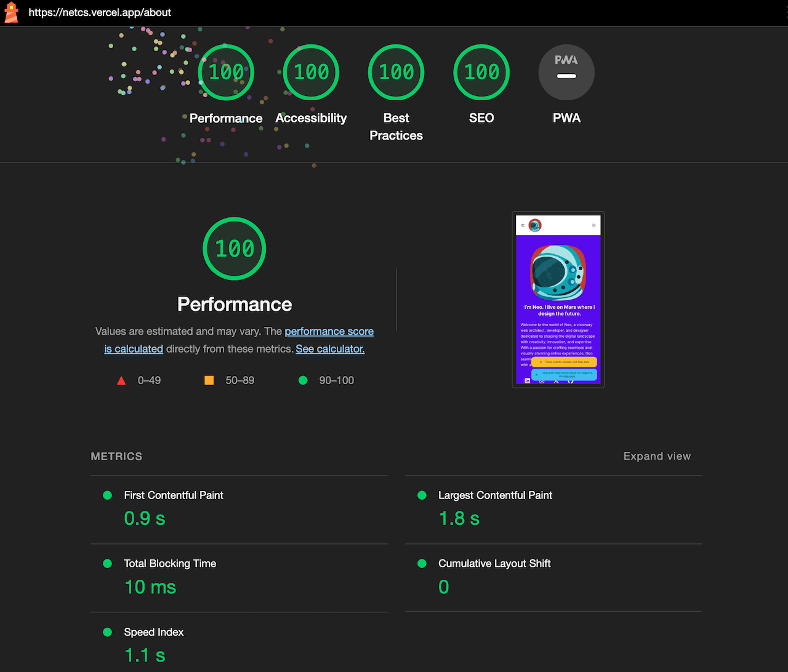Click the mobile page screenshot thumbnail

pos(558,300)
